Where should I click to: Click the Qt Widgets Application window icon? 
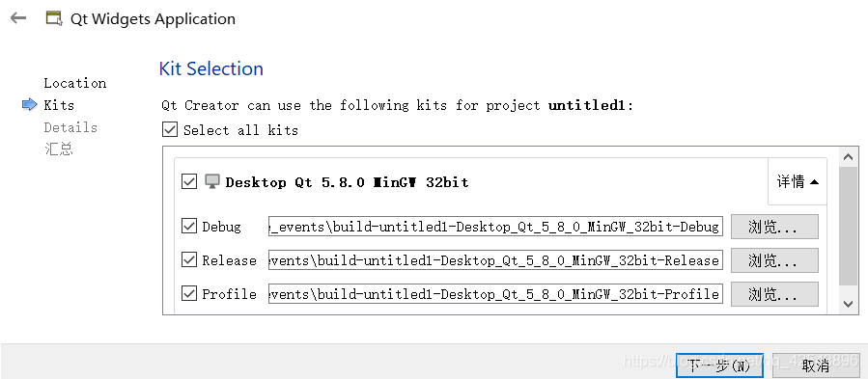coord(54,19)
